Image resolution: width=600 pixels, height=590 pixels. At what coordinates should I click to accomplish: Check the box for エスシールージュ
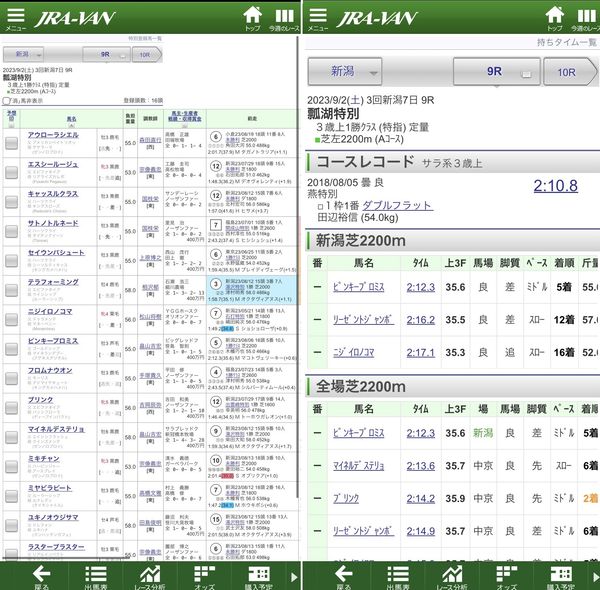click(x=11, y=173)
